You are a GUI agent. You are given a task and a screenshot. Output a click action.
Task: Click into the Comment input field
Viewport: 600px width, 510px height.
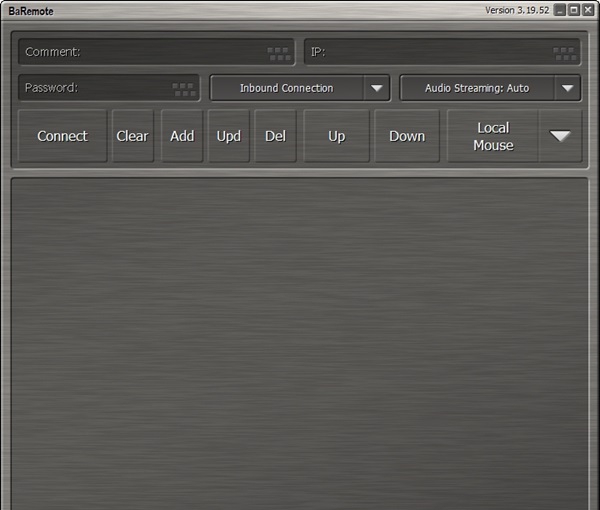(157, 52)
